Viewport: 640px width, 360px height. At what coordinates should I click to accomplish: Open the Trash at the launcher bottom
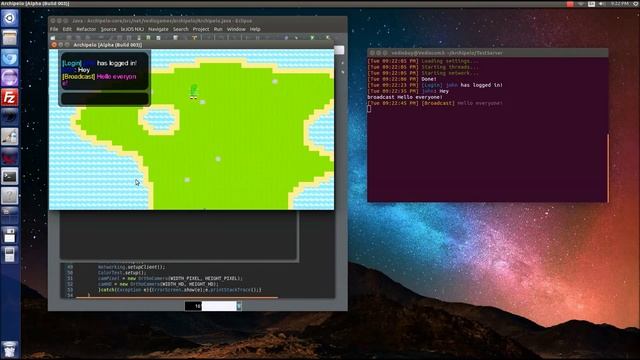[x=9, y=349]
